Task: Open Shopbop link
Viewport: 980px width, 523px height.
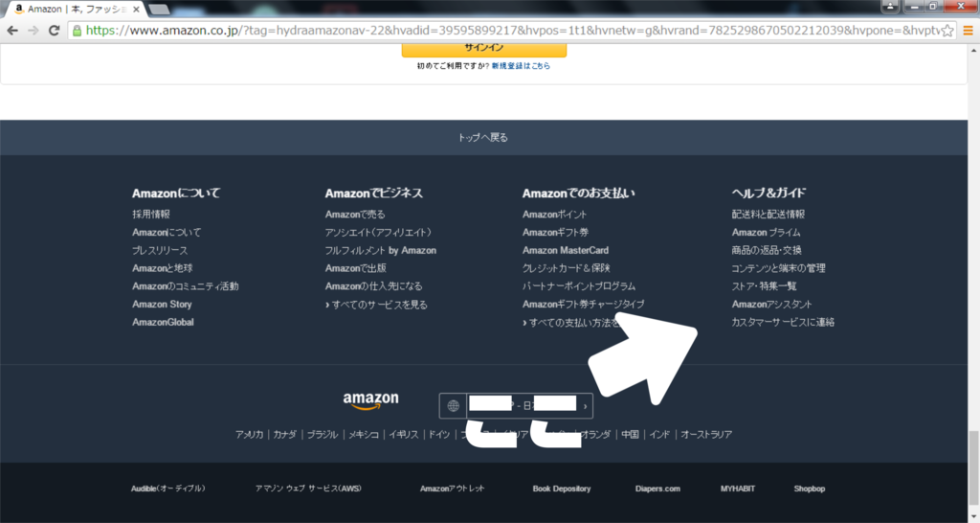Action: pyautogui.click(x=810, y=489)
